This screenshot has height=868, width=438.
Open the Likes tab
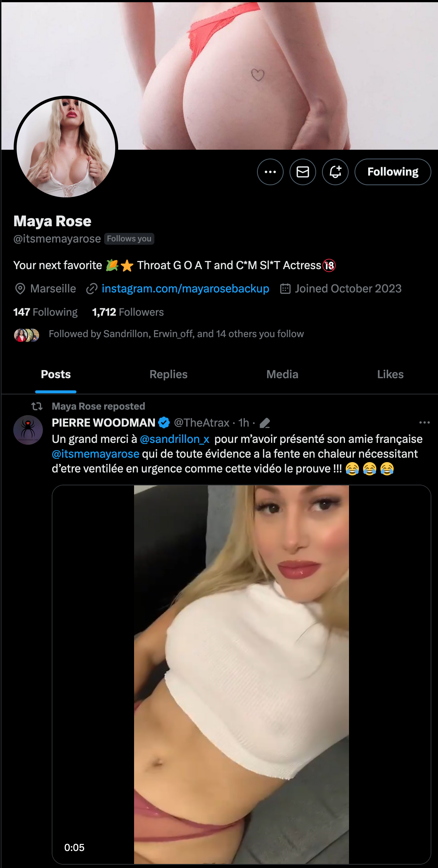click(x=390, y=374)
